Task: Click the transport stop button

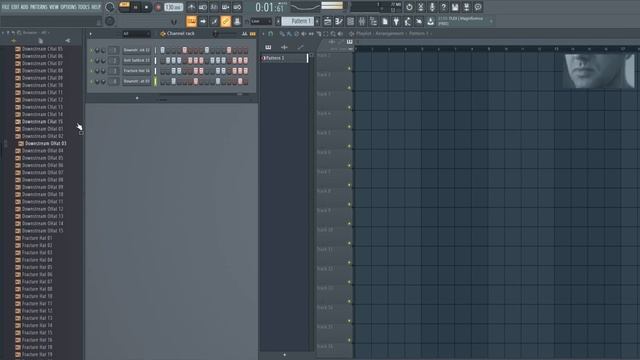Action: point(146,7)
